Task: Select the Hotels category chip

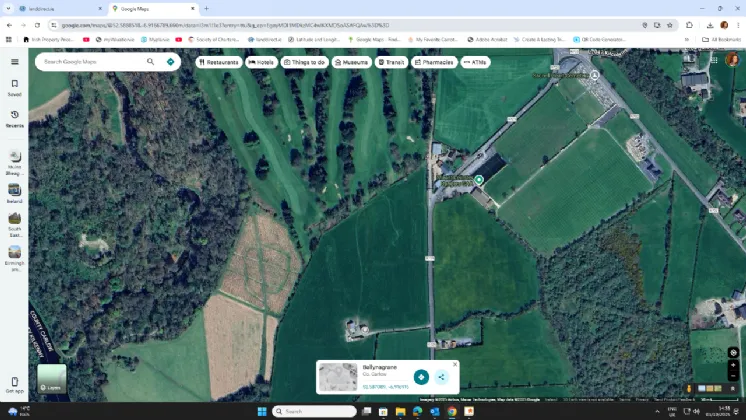Action: pyautogui.click(x=261, y=62)
